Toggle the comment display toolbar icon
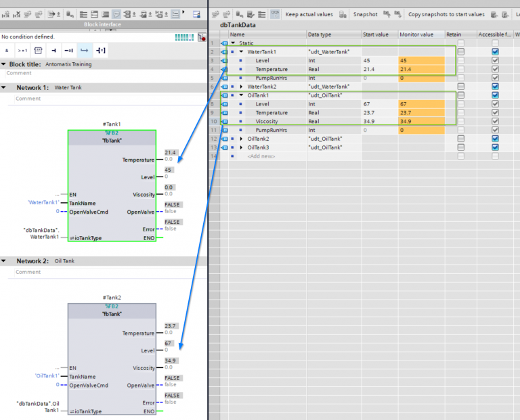This screenshot has height=420, width=520. tap(116, 14)
